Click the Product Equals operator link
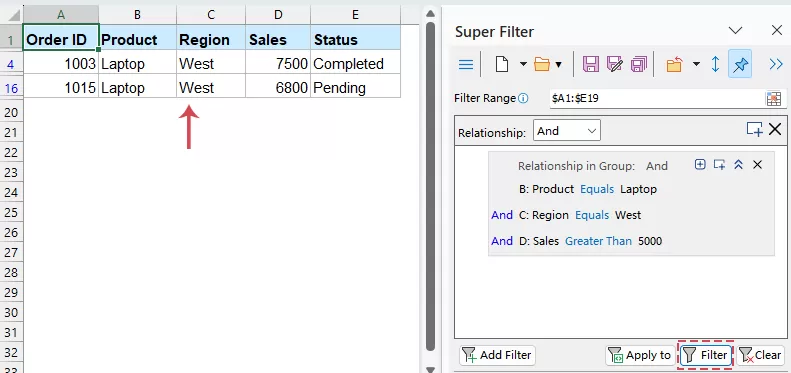Image resolution: width=791 pixels, height=373 pixels. click(x=597, y=189)
